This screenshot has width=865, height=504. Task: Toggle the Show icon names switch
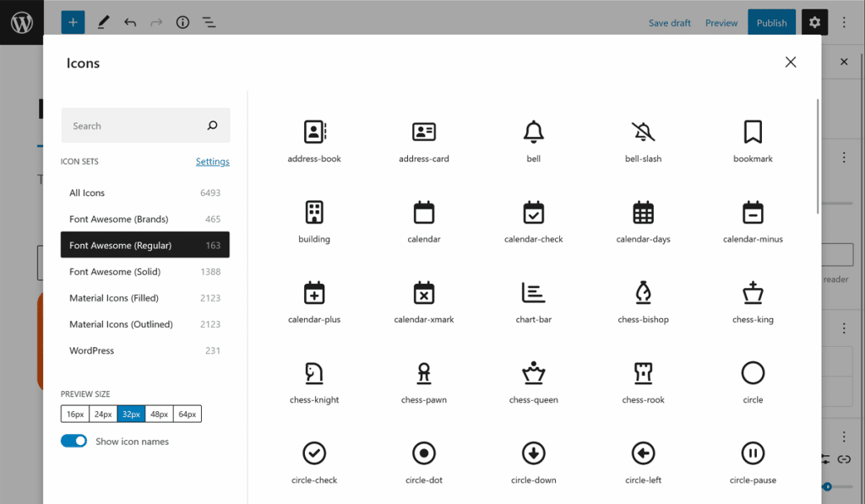(74, 442)
